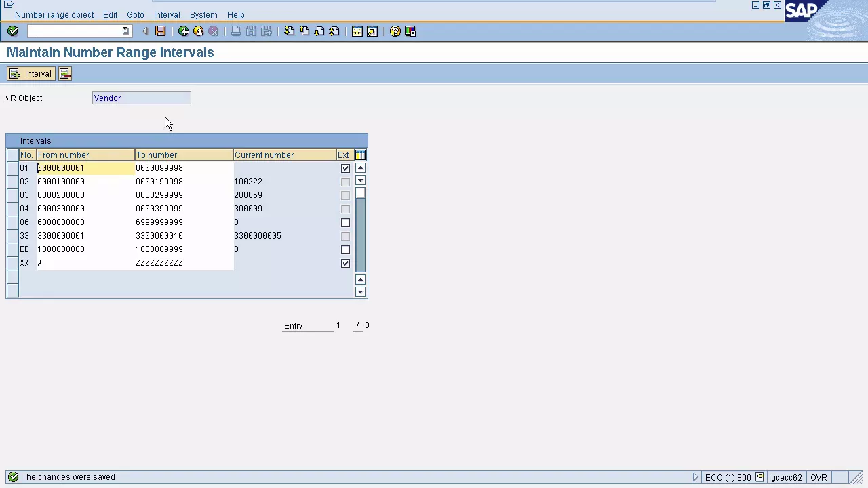Click the No. column header
The image size is (868, 488).
tap(27, 155)
